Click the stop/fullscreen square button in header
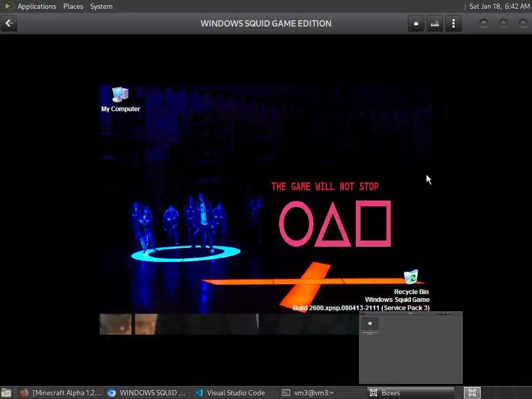Viewport: 532px width, 399px height. 416,23
